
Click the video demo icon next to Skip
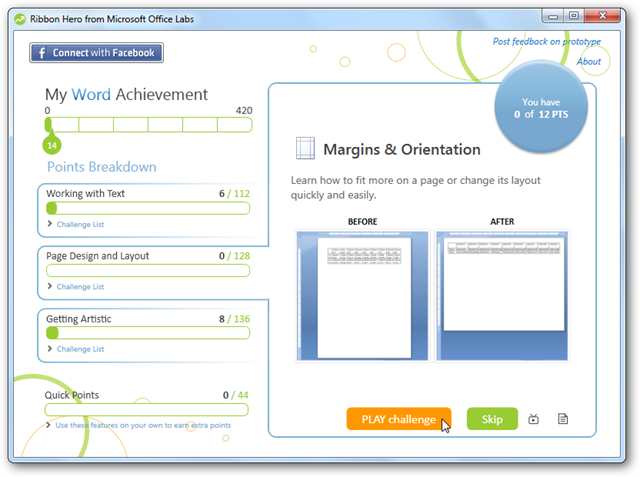pos(533,419)
